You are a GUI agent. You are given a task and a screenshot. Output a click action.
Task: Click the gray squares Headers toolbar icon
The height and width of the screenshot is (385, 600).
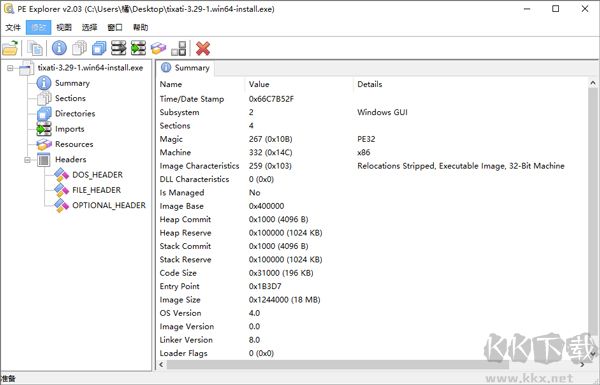click(178, 48)
